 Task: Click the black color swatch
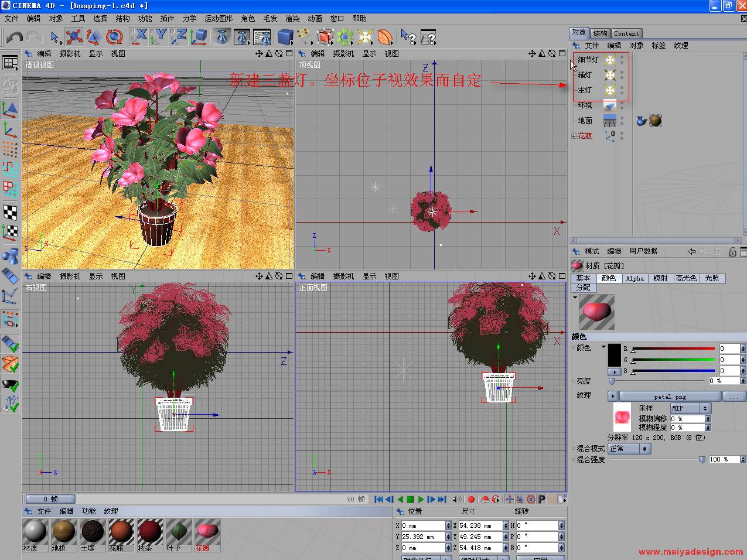(x=614, y=356)
